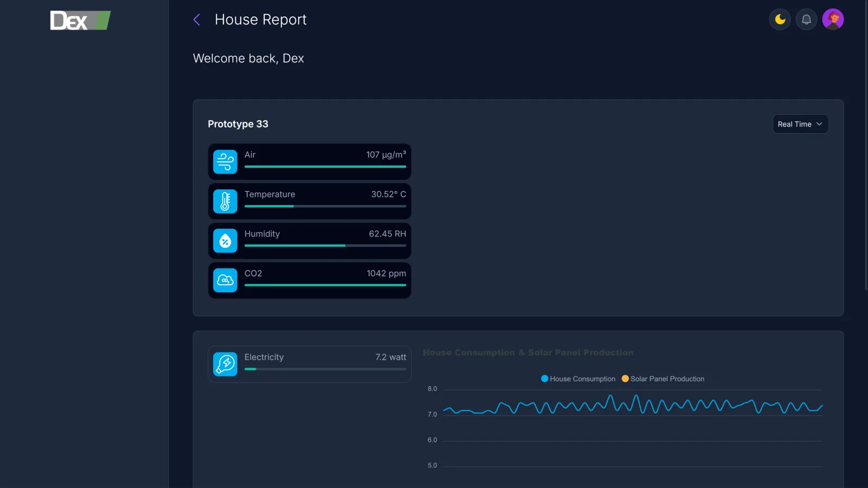This screenshot has height=488, width=868.
Task: Click the Electricity progress bar
Action: 325,369
